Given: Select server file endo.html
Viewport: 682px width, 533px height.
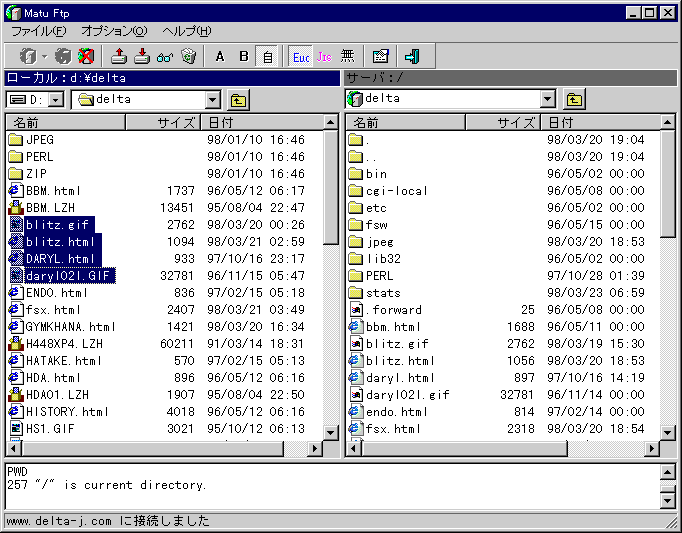Looking at the screenshot, I should click(x=397, y=412).
